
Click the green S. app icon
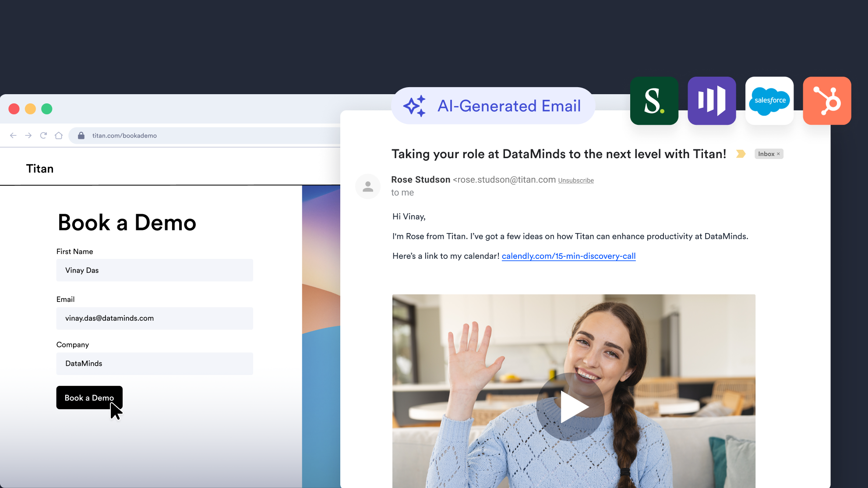(654, 101)
